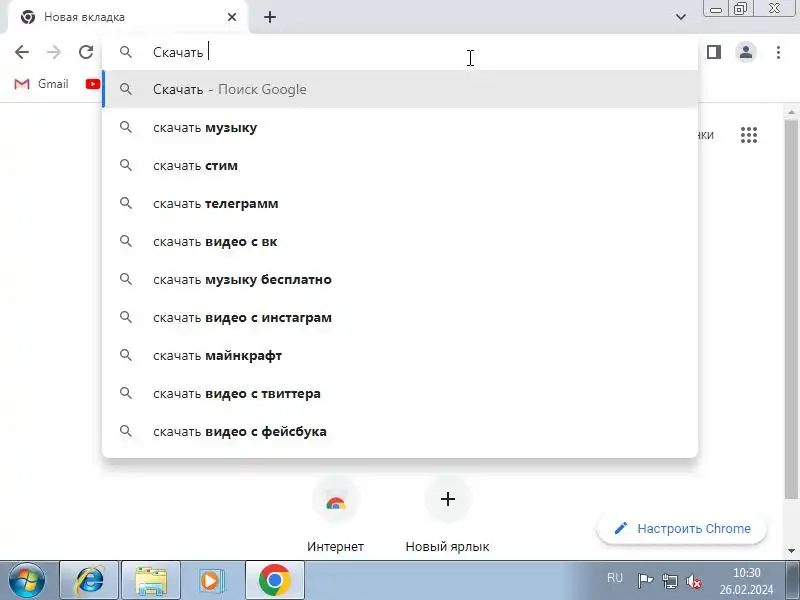This screenshot has width=800, height=600.
Task: Open Gmail bookmark
Action: click(41, 84)
